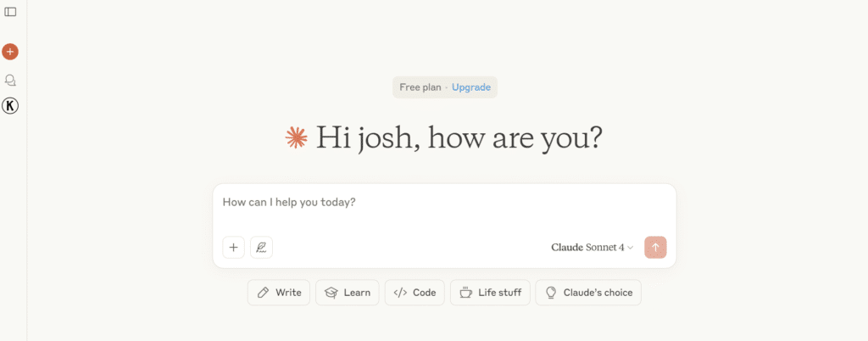
Task: Start a new chat with the orange plus icon
Action: pos(10,52)
